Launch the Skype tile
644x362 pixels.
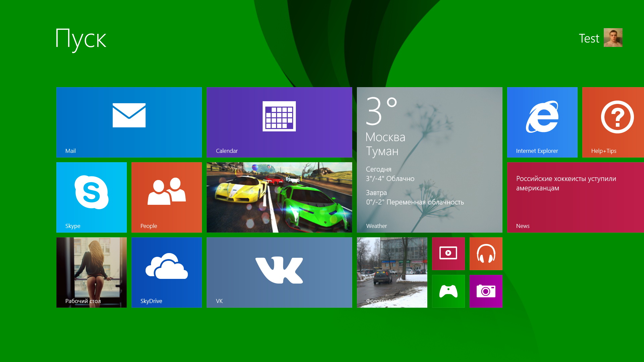pos(92,197)
